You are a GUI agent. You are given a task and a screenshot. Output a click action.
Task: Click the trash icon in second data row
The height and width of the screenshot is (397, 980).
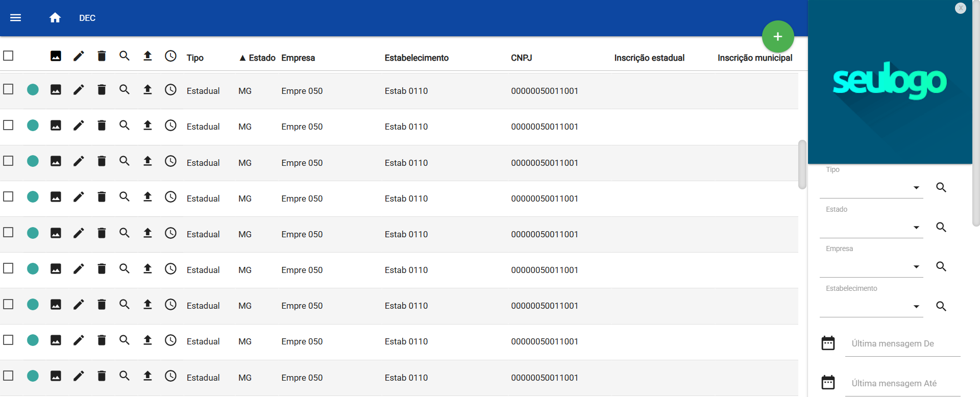pyautogui.click(x=102, y=126)
